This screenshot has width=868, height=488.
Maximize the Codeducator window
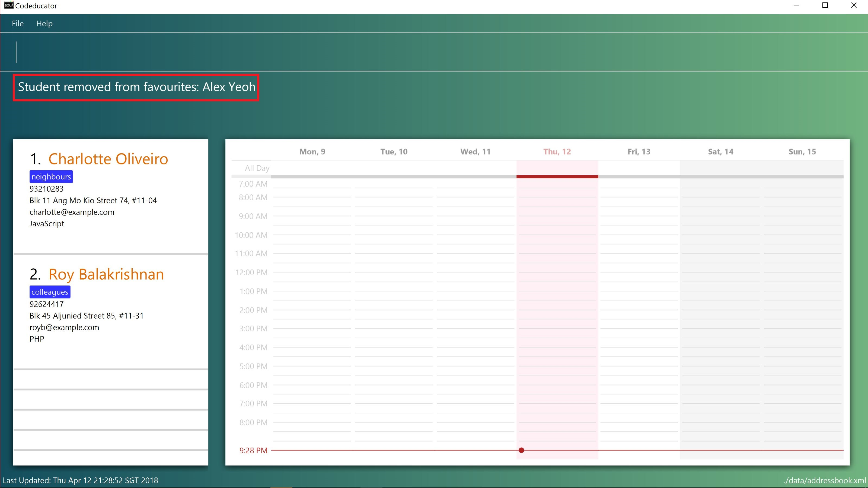point(825,5)
